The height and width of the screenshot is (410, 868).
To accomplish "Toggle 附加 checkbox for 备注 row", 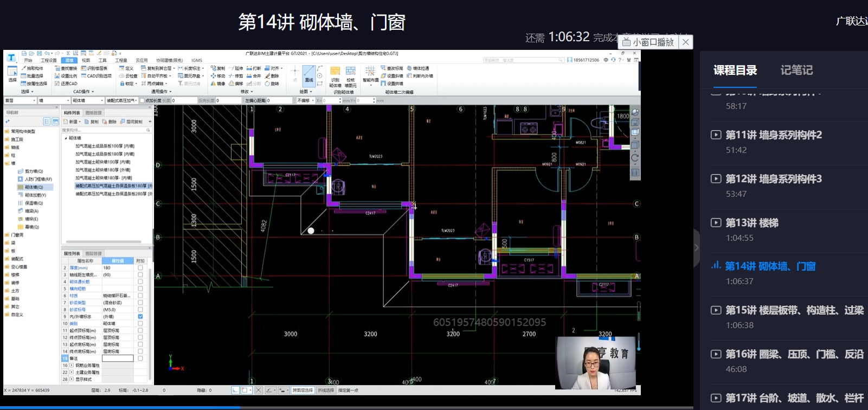I will (140, 358).
